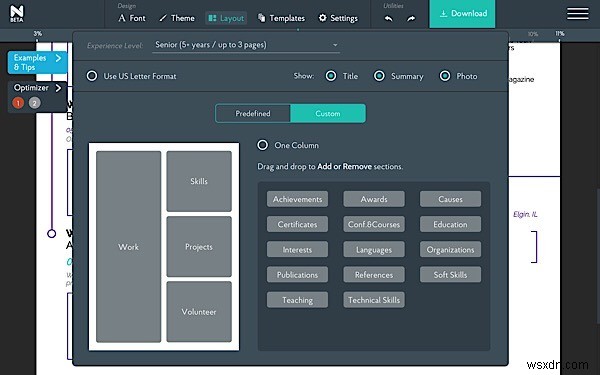Switch to the Custom tab

tap(328, 113)
